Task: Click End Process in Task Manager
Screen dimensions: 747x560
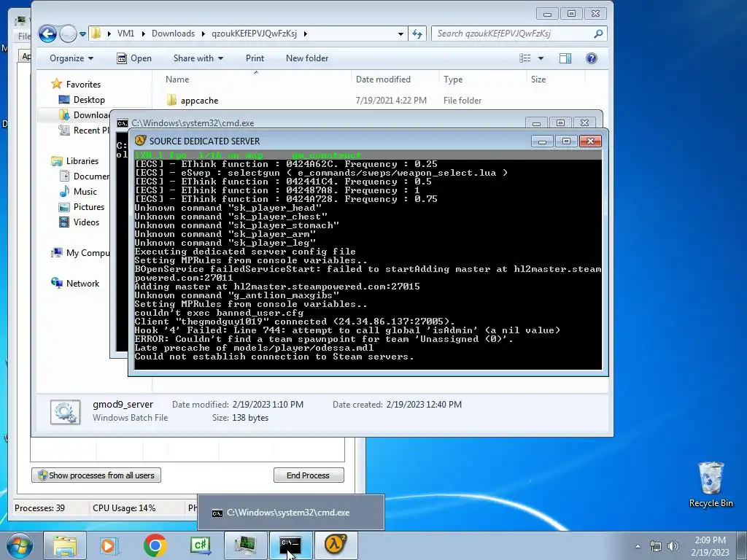Action: tap(309, 475)
